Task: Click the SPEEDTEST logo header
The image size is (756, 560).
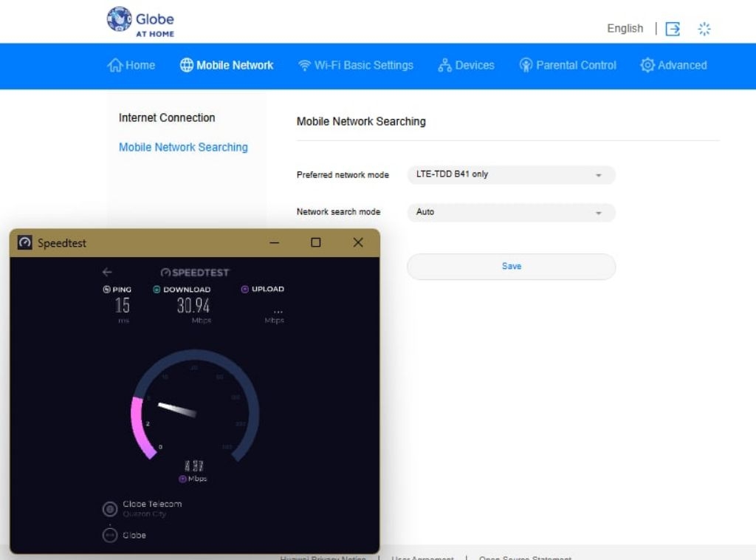Action: tap(195, 273)
